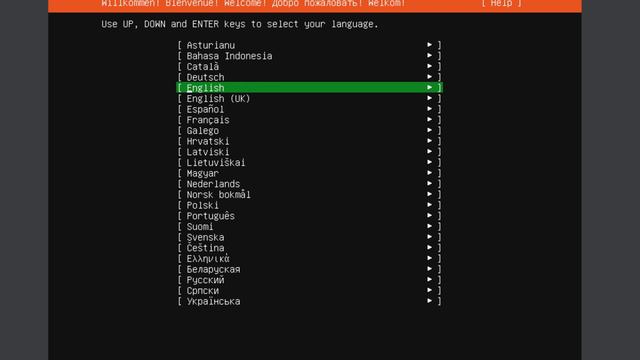Select Asturianu language option
This screenshot has height=360, width=640.
tap(309, 45)
